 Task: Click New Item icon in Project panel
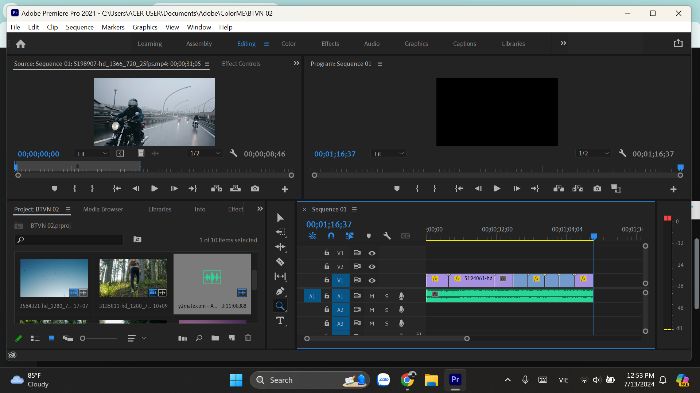pos(232,338)
